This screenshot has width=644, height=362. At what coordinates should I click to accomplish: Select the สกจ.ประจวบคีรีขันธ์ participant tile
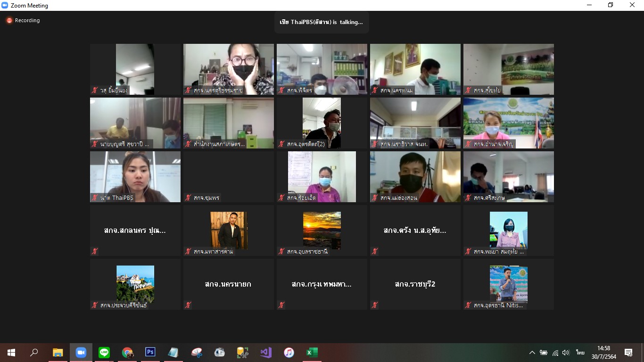pyautogui.click(x=135, y=284)
